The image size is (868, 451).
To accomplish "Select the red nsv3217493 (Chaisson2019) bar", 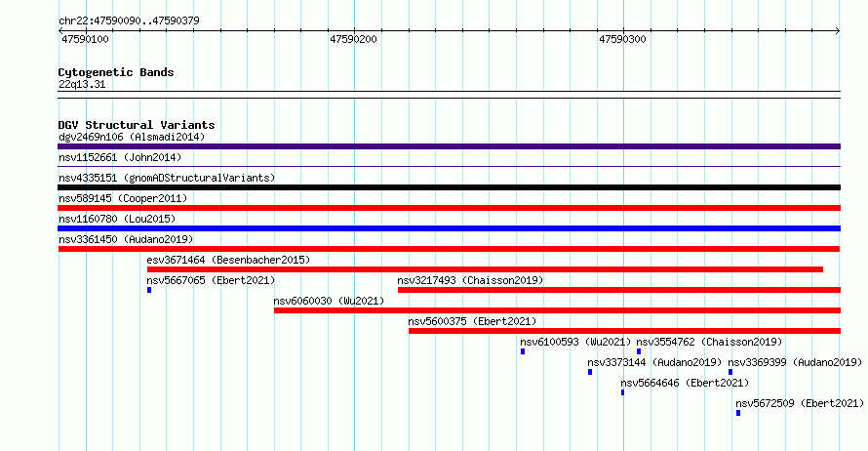I will (x=619, y=290).
